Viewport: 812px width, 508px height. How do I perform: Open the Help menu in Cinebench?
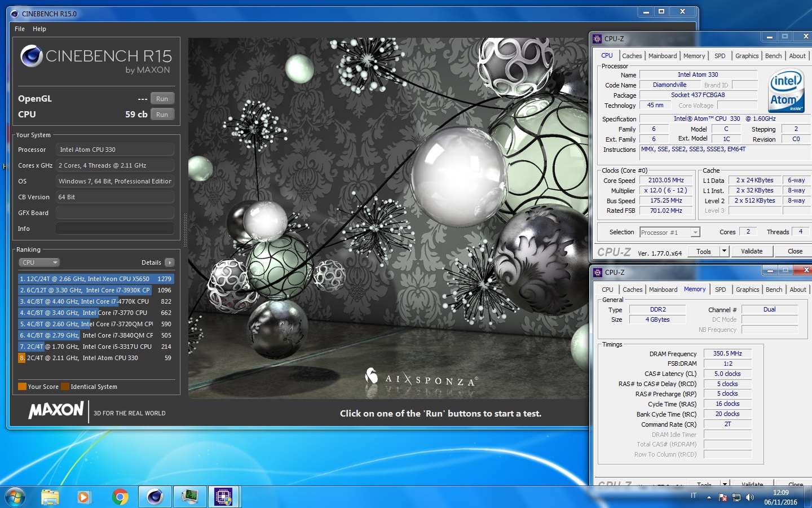[x=39, y=29]
